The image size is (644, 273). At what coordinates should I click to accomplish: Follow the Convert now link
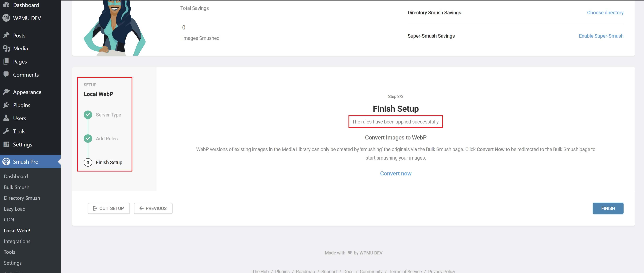396,173
